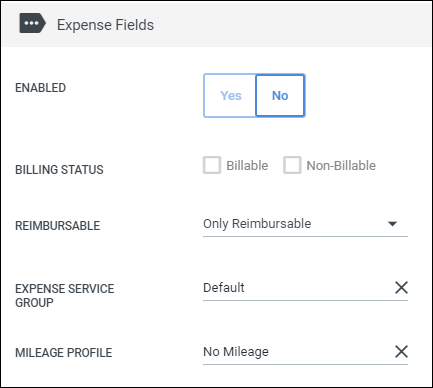
Task: Click the Reimbursable field label
Action: (58, 226)
